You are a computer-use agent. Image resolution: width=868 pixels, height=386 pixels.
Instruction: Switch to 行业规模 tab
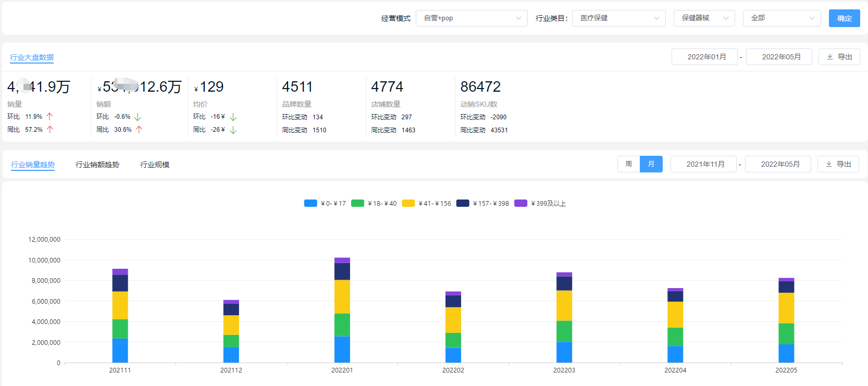[155, 165]
